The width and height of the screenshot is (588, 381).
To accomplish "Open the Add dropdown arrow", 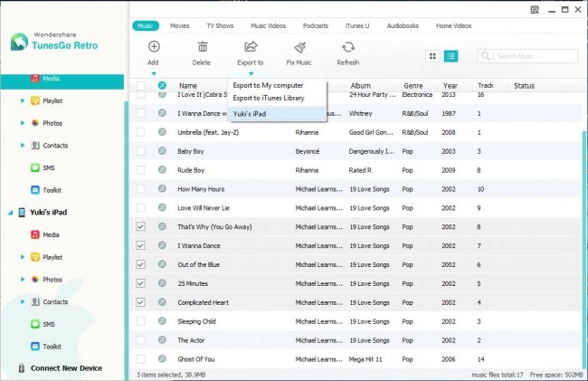I will (154, 74).
